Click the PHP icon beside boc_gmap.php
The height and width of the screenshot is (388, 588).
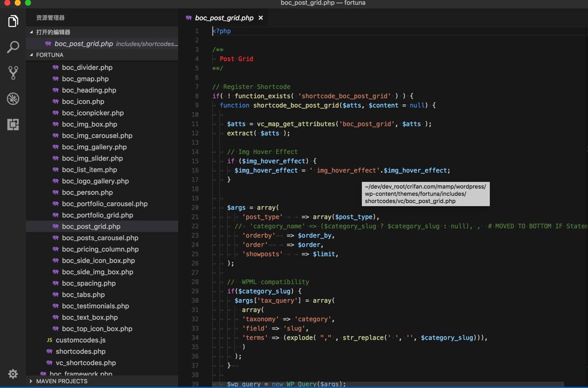[x=55, y=79]
